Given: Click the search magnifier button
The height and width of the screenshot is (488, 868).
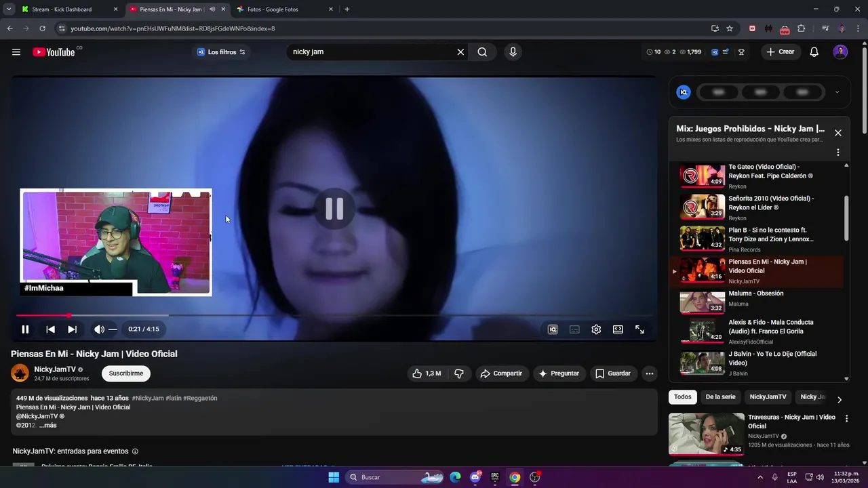Looking at the screenshot, I should click(482, 52).
